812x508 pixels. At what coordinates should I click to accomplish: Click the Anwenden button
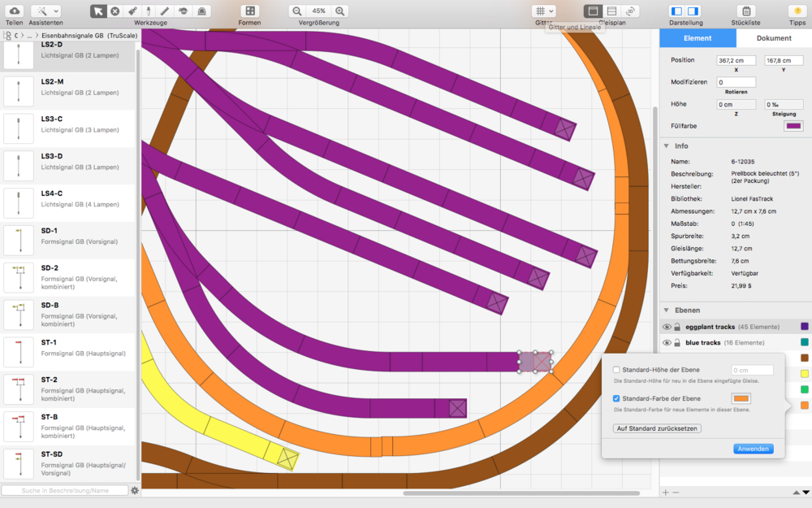754,449
